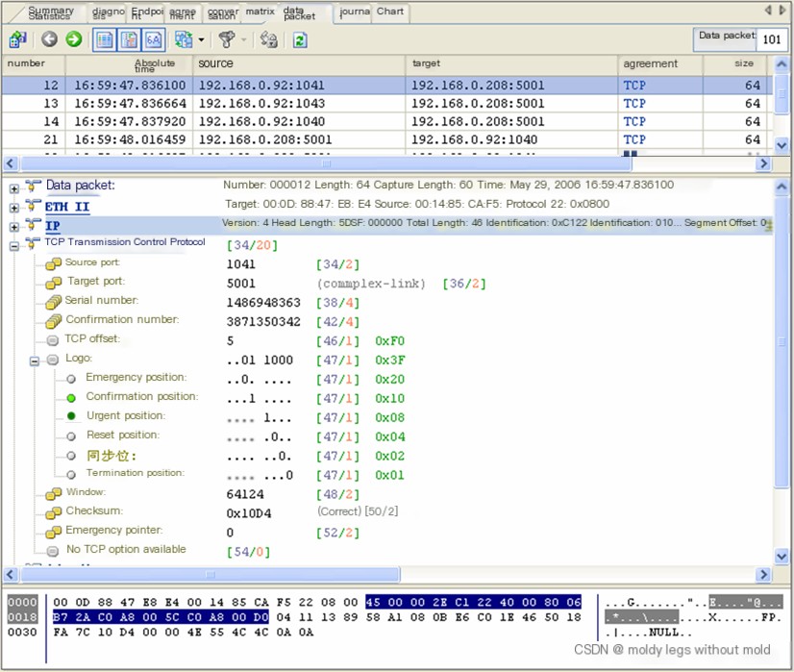
Task: Expand the ETH II tree node
Action: point(14,208)
